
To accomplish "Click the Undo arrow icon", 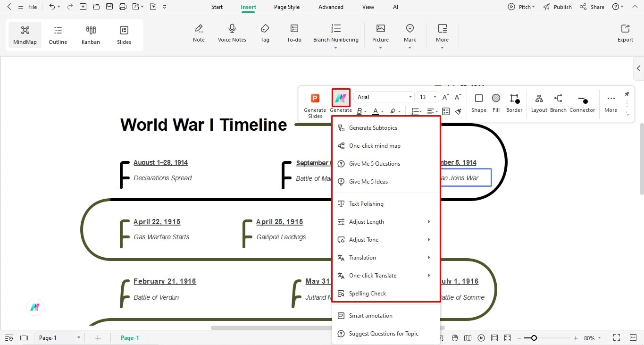I will [52, 7].
